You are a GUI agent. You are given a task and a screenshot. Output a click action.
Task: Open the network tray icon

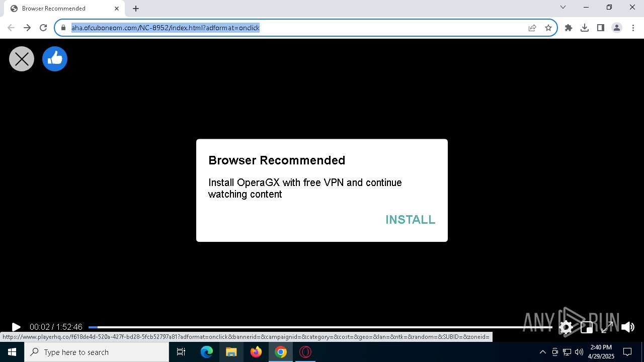pyautogui.click(x=567, y=352)
